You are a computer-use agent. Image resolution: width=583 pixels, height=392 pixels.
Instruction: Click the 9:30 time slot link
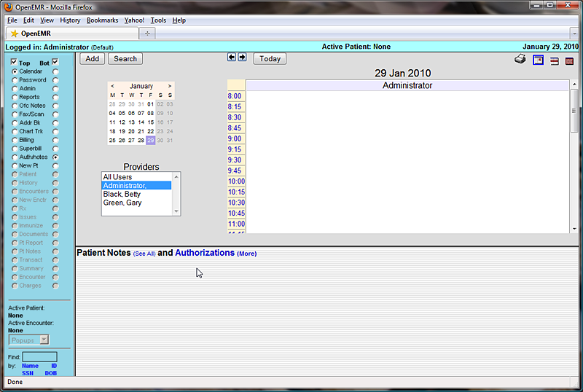[235, 160]
